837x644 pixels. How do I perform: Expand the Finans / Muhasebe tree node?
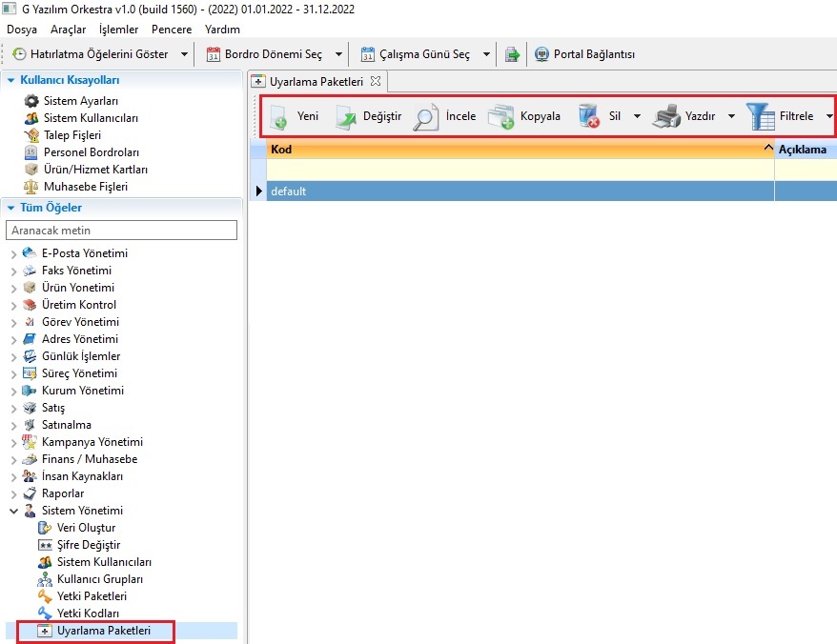click(13, 459)
